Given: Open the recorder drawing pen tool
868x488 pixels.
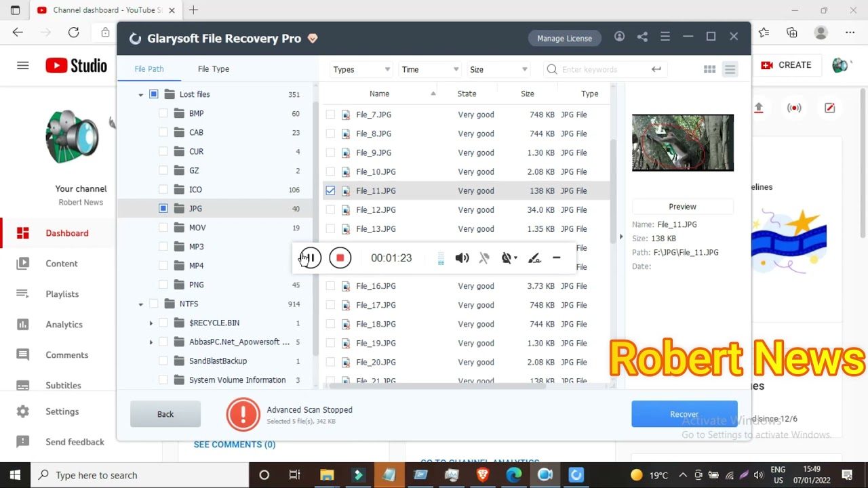Looking at the screenshot, I should click(534, 258).
